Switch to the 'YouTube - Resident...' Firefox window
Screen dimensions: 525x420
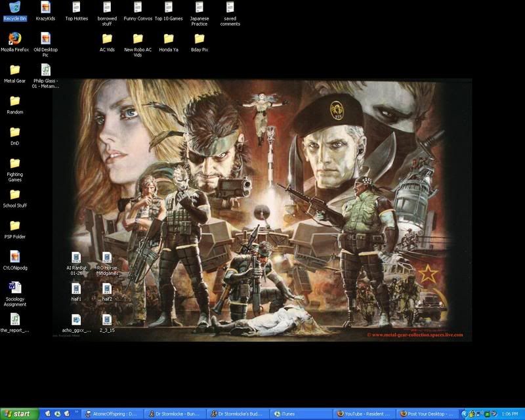[x=364, y=414]
